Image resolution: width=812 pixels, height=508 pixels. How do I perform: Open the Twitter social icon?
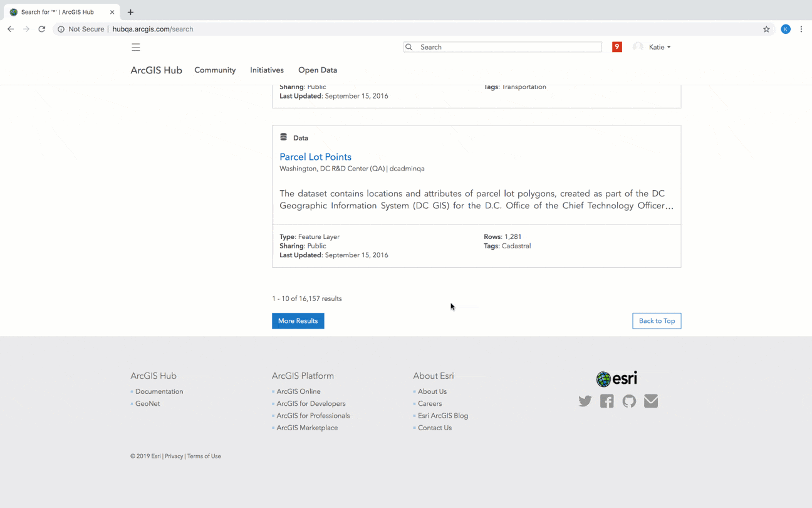pyautogui.click(x=585, y=401)
